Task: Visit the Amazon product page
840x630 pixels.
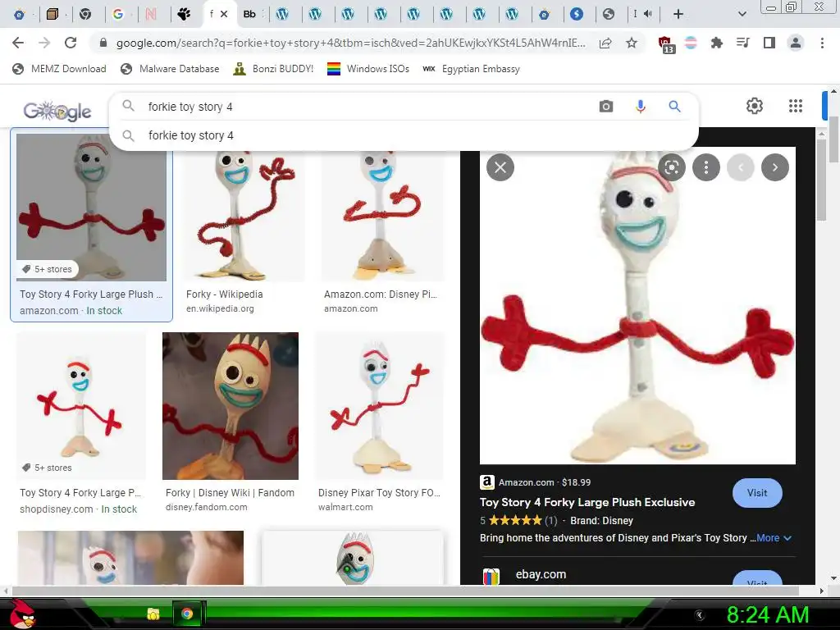Action: coord(757,493)
